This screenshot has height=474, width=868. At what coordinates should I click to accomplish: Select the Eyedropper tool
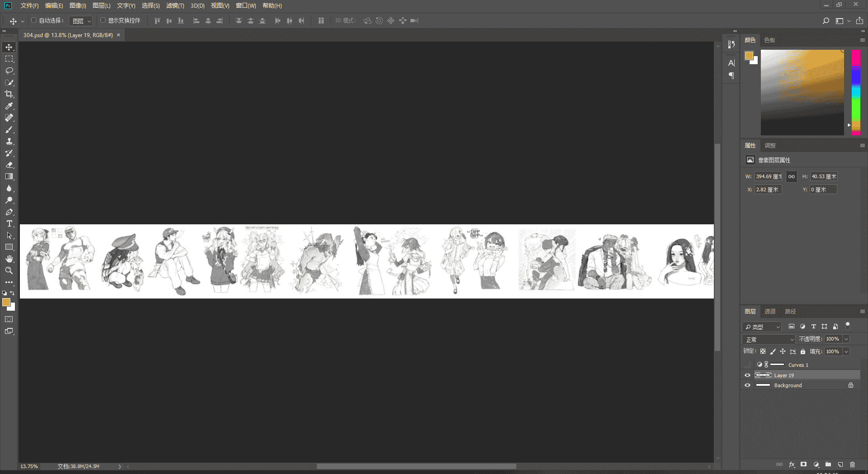pyautogui.click(x=9, y=106)
